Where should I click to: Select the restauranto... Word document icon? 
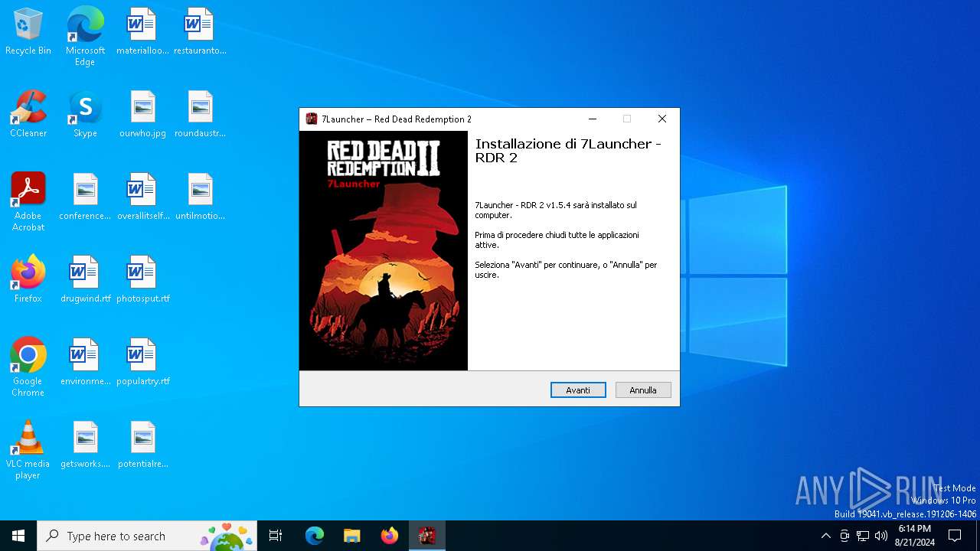point(200,32)
